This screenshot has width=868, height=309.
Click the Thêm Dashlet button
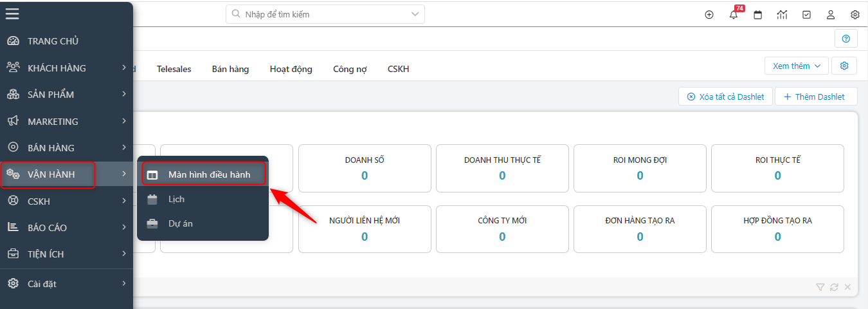pos(815,97)
